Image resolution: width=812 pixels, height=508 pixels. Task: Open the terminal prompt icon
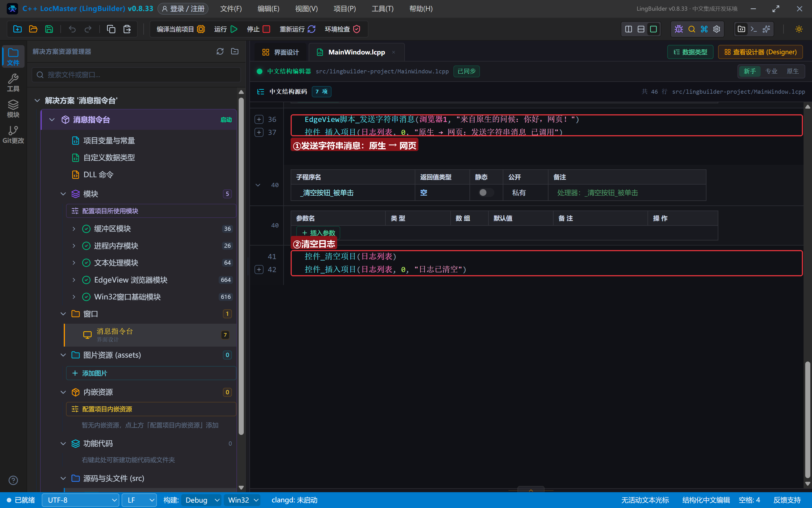[754, 29]
